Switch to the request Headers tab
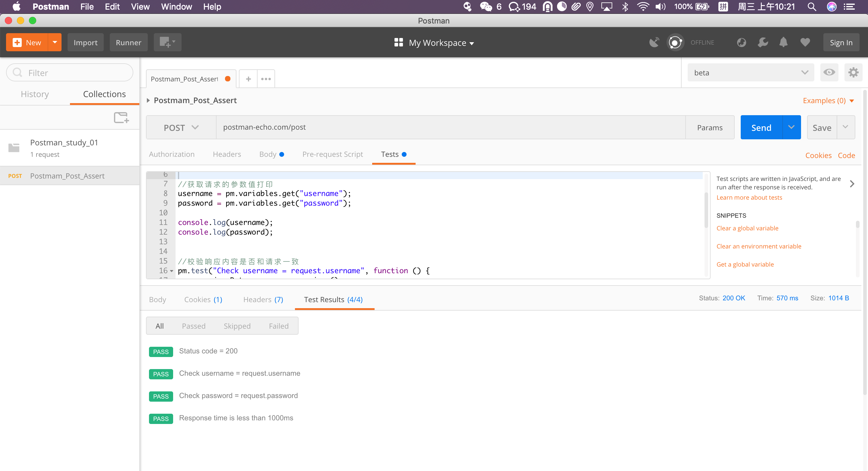 pyautogui.click(x=227, y=154)
